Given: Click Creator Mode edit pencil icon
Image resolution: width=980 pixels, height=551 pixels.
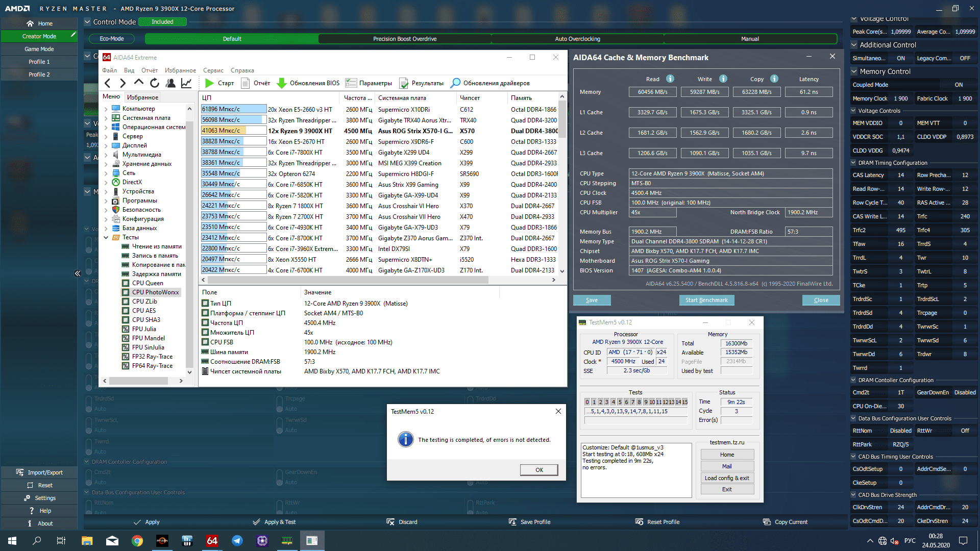Looking at the screenshot, I should tap(73, 35).
